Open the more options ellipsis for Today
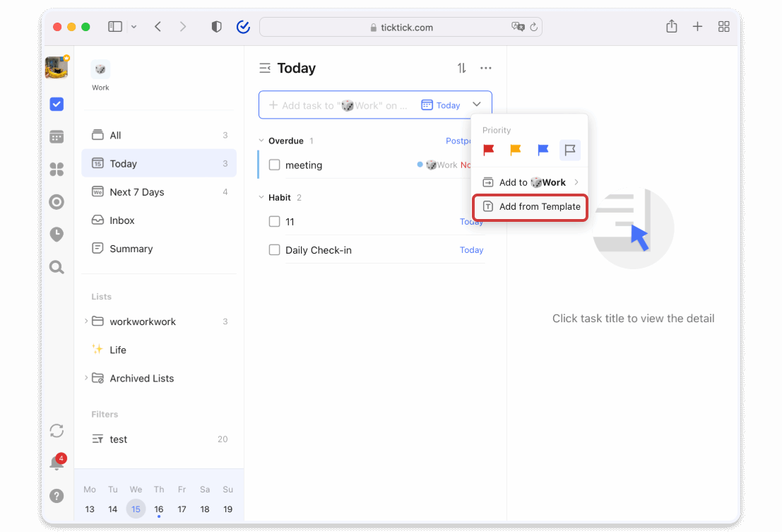Image resolution: width=782 pixels, height=532 pixels. tap(485, 68)
